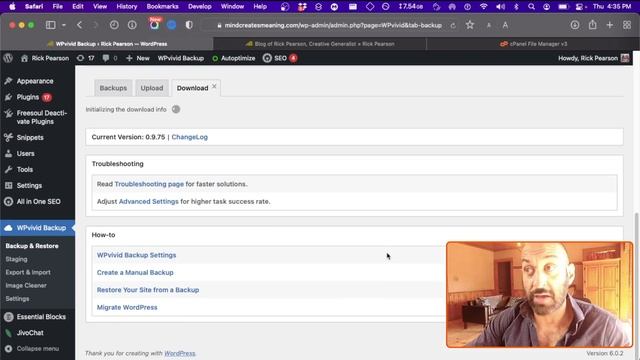Click the Wi-Fi icon in menu bar
Screen dimensions: 640x360
tap(484, 7)
